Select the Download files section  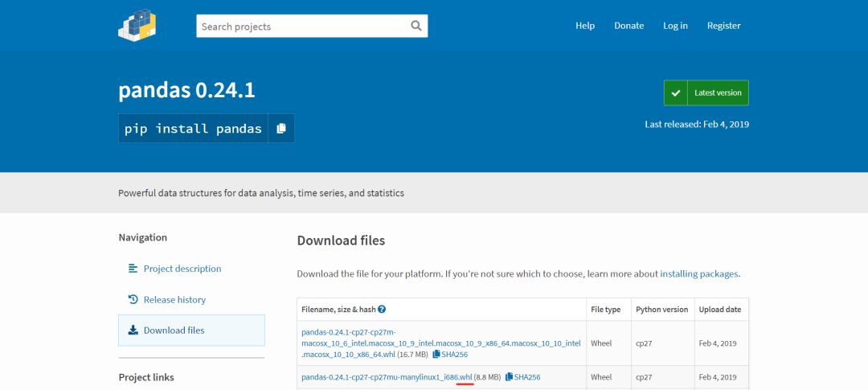[x=191, y=330]
